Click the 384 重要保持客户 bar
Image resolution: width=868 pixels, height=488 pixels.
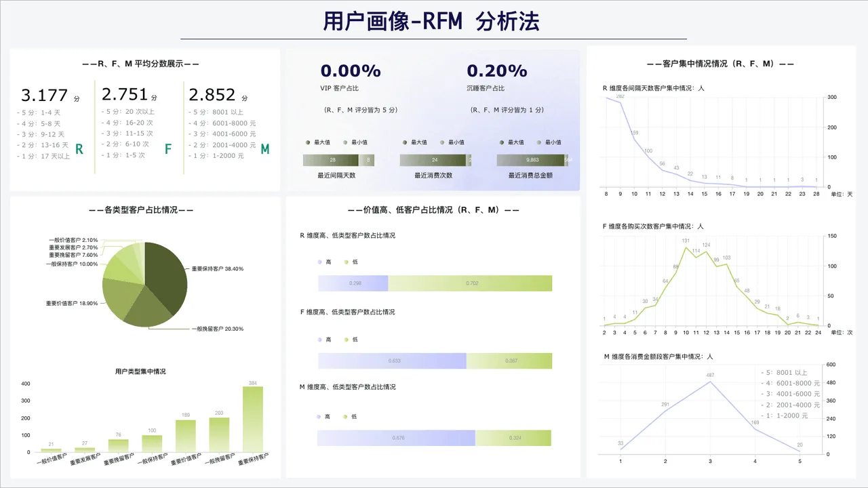click(x=253, y=419)
